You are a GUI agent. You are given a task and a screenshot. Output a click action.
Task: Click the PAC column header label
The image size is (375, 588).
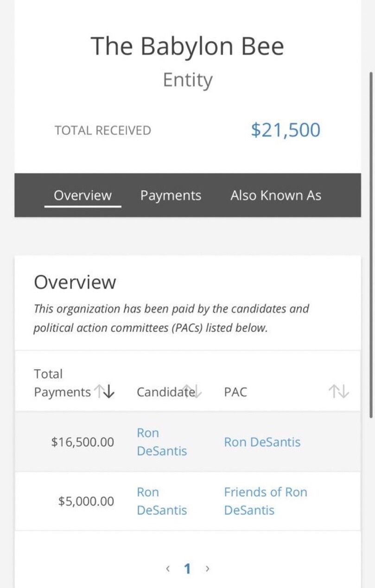point(235,392)
